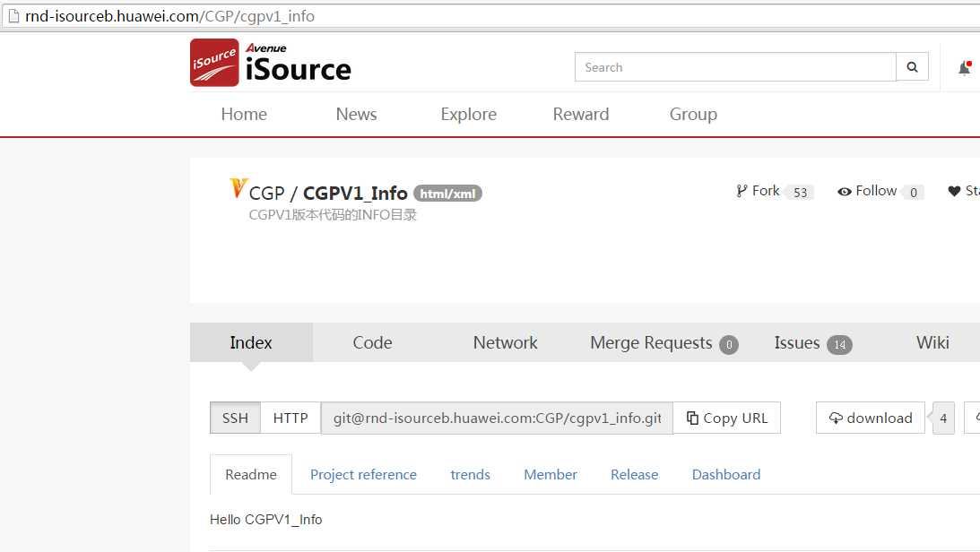Click the 'Hello CGPV1_Info' readme text
980x552 pixels.
[266, 520]
